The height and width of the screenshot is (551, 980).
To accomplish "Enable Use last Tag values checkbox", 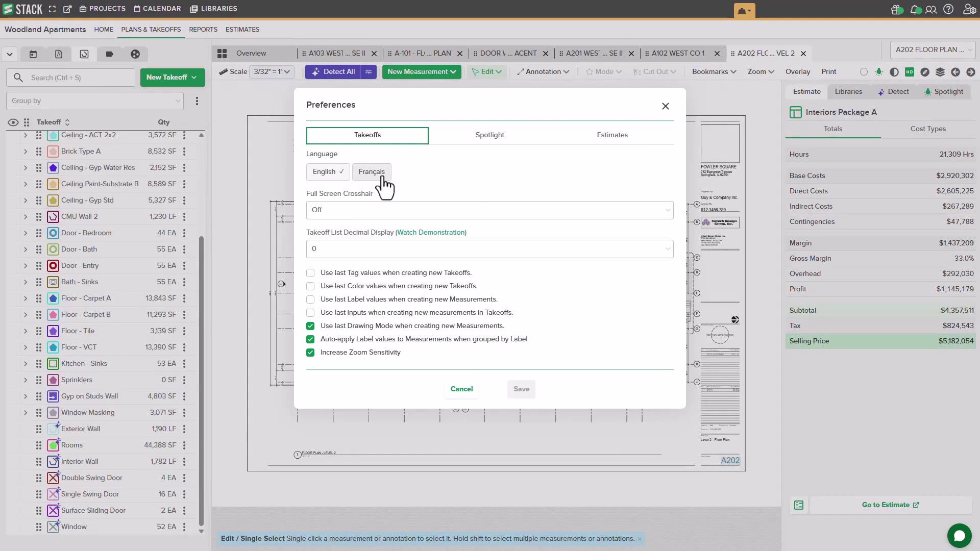I will tap(310, 273).
